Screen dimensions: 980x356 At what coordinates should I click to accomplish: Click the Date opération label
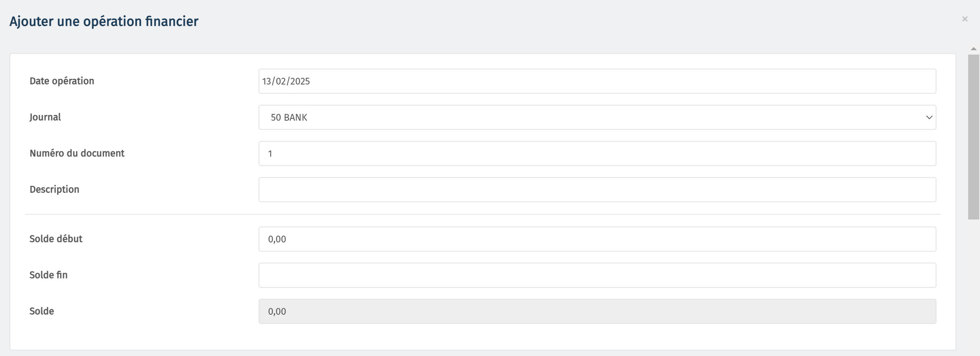click(62, 81)
